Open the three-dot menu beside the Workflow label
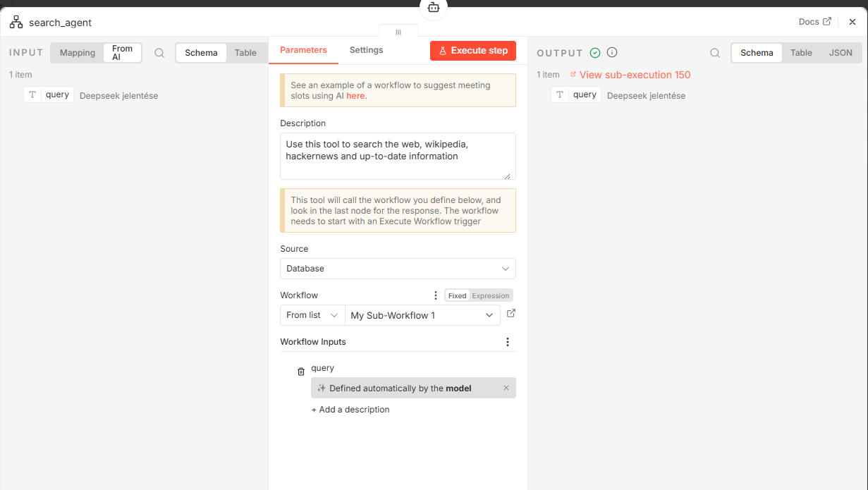Screen dimensions: 868x490 pos(436,295)
